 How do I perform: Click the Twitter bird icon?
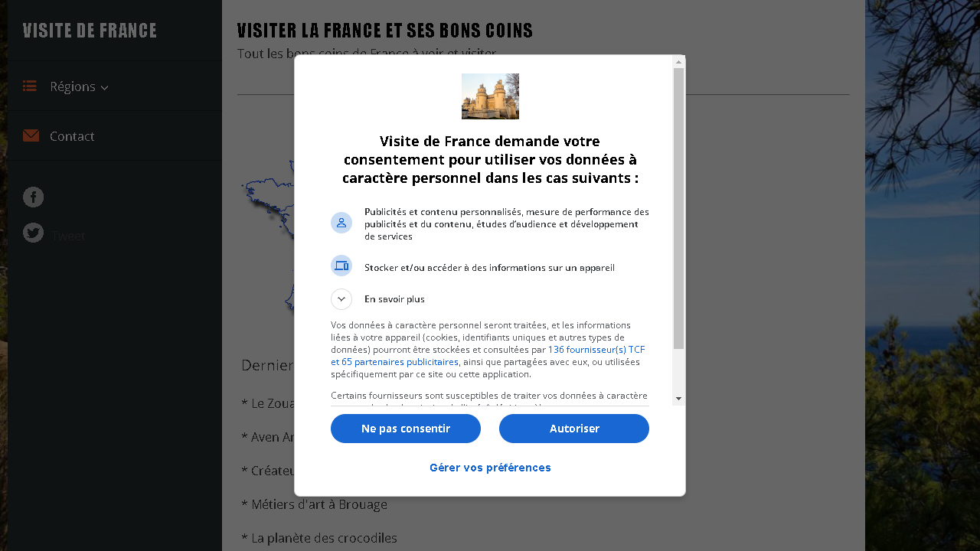pos(33,233)
